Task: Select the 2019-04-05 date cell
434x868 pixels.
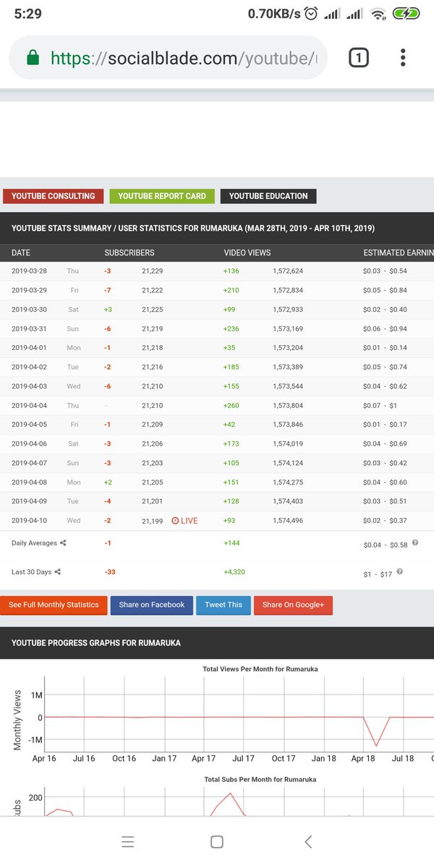Action: pos(29,425)
